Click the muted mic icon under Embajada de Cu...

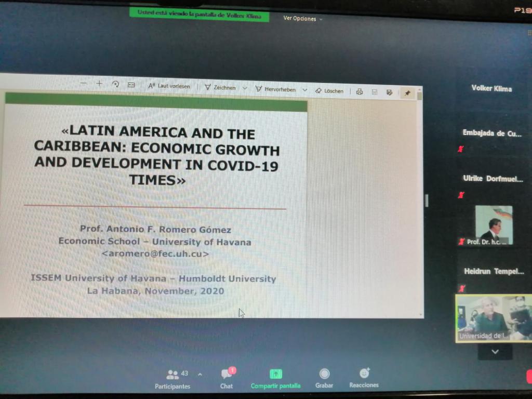pos(461,149)
